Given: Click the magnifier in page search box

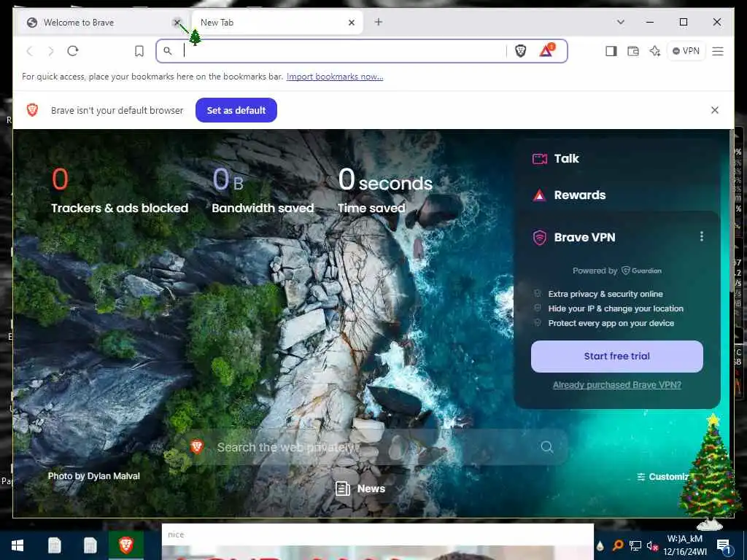Looking at the screenshot, I should [547, 447].
